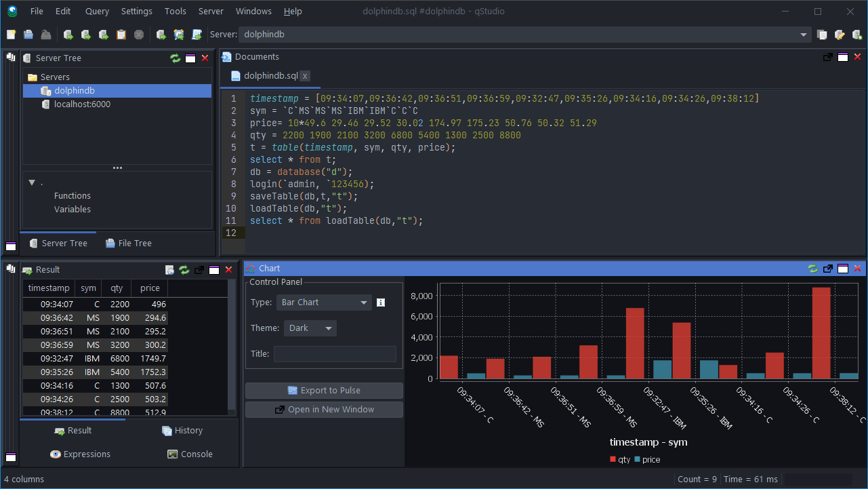Switch to the Expressions tab
868x489 pixels.
tap(81, 454)
